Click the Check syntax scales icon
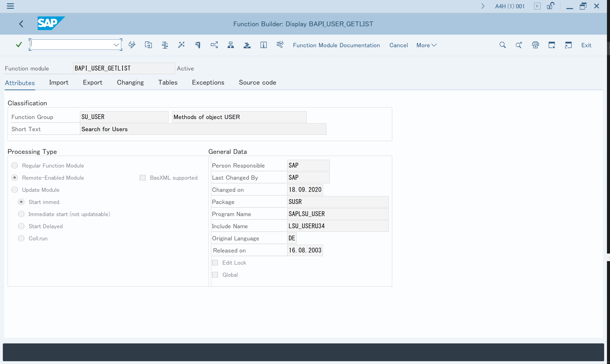The width and height of the screenshot is (610, 364). [165, 45]
